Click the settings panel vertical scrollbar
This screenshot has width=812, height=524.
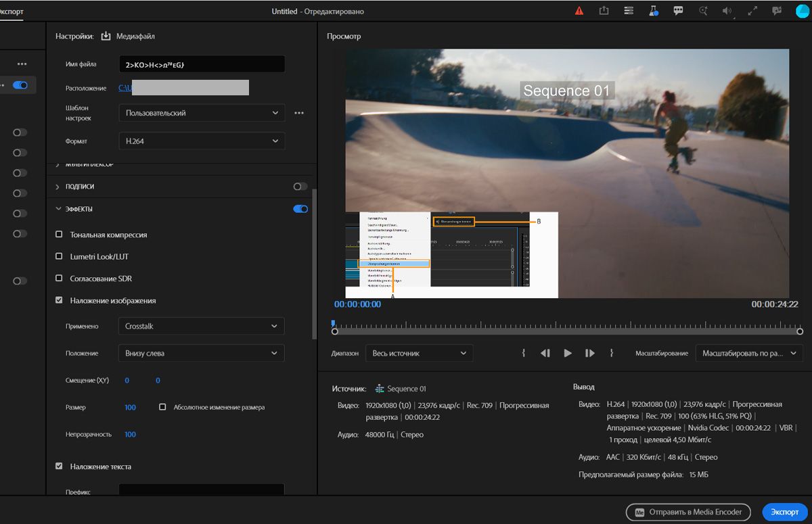click(313, 264)
